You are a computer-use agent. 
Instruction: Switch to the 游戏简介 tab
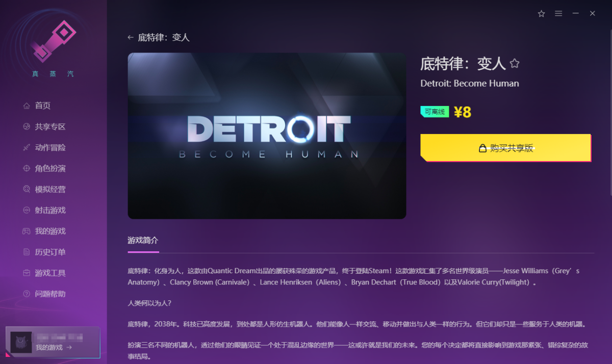pos(143,241)
